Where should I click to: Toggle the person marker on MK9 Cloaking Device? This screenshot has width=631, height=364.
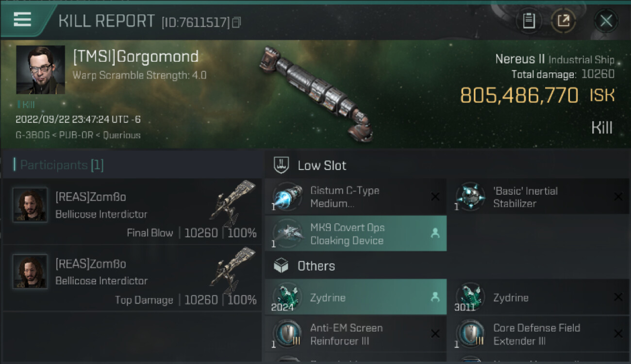[435, 233]
